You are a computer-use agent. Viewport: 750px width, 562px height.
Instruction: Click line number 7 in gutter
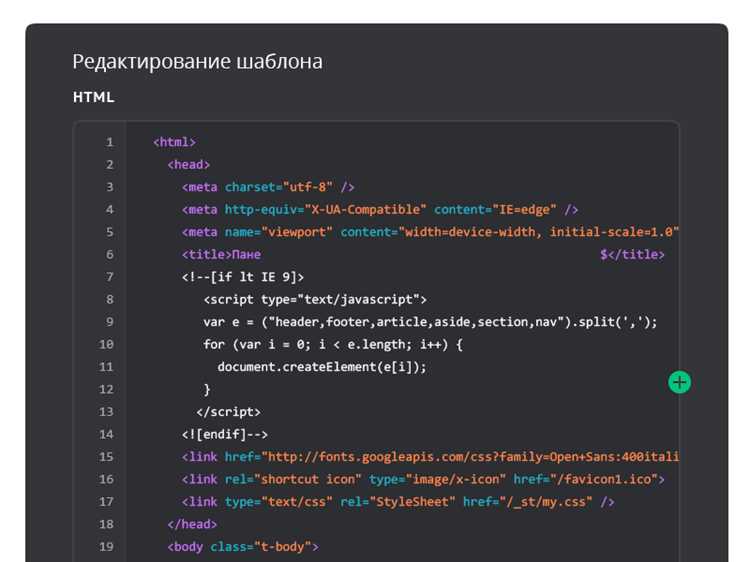pyautogui.click(x=110, y=277)
